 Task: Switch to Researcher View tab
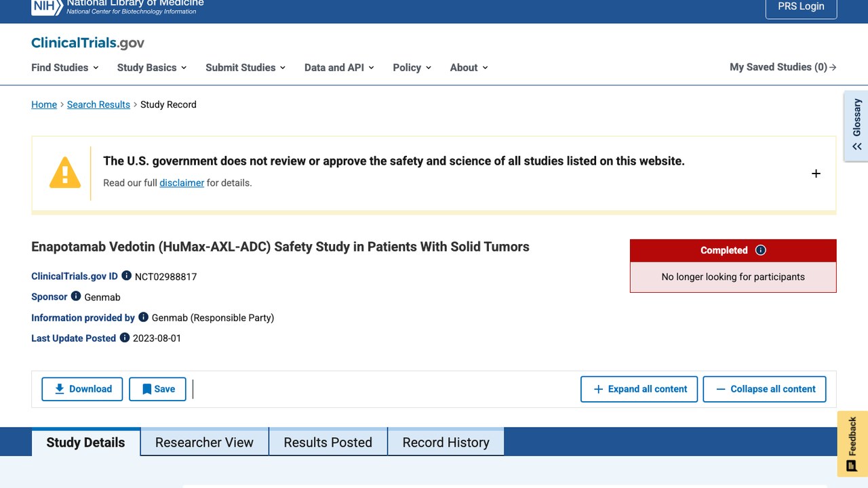(204, 443)
